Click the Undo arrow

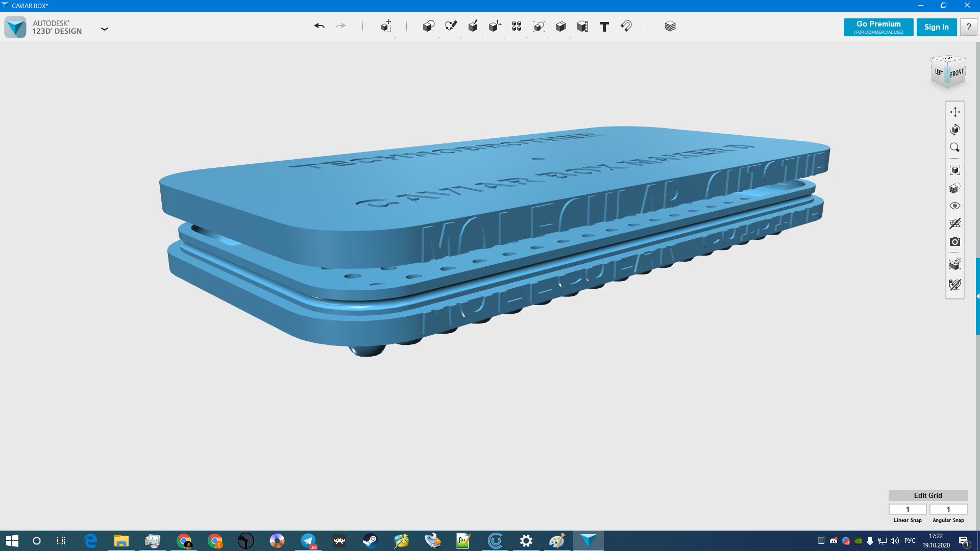point(319,26)
